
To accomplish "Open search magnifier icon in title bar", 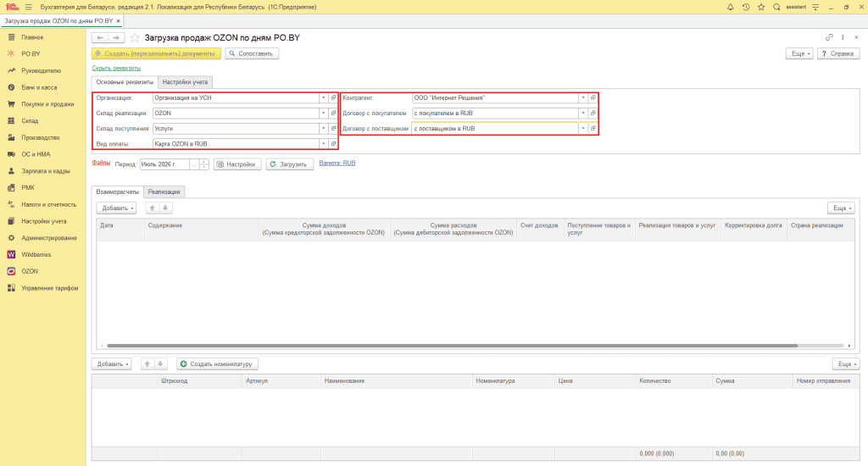I will click(776, 7).
